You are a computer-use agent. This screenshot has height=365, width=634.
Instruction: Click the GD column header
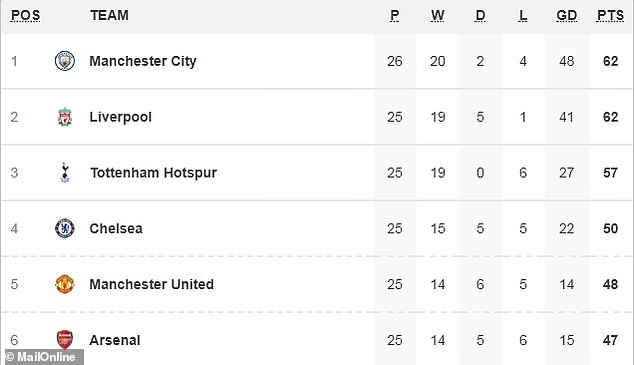(566, 15)
